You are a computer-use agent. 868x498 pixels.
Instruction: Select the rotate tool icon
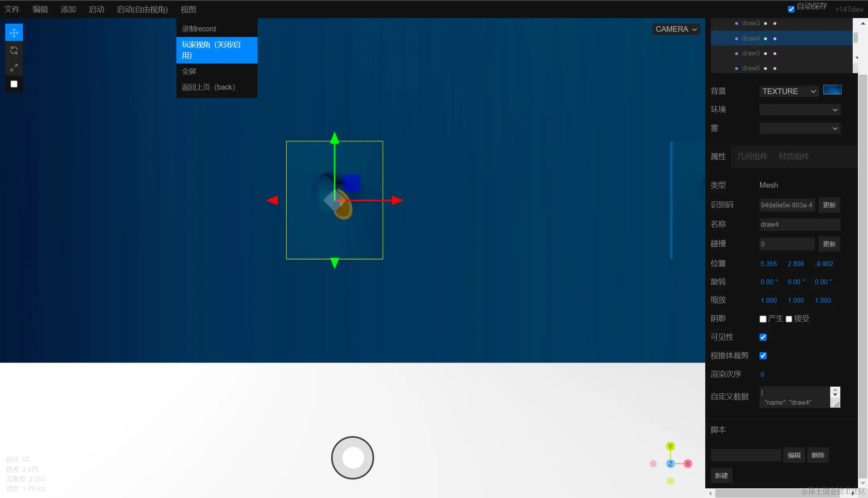[x=14, y=50]
